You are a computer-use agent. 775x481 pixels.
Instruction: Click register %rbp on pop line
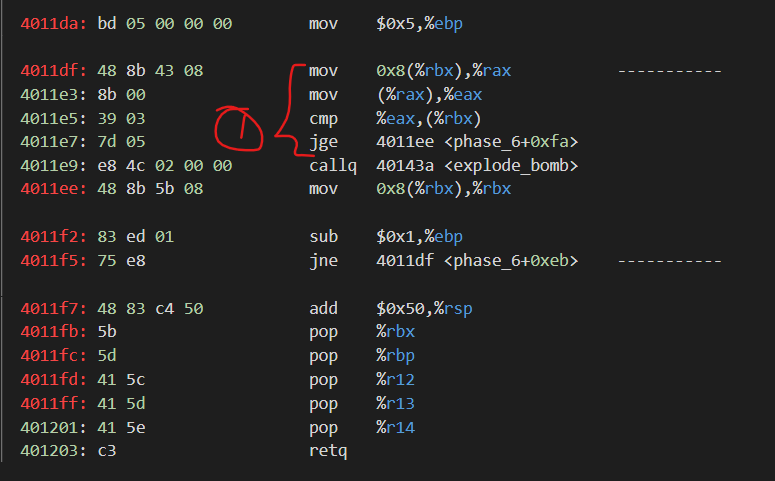tap(395, 355)
